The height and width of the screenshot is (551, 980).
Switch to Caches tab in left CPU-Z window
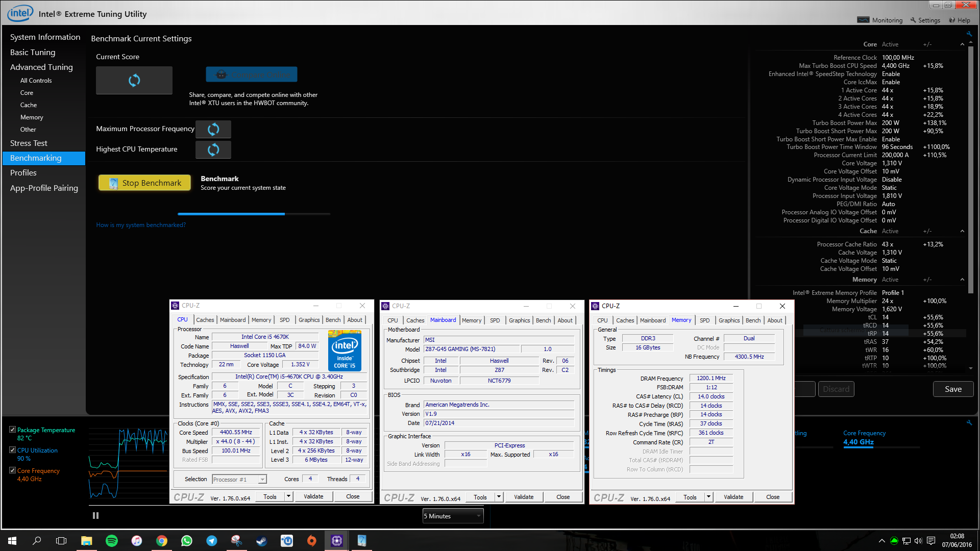pyautogui.click(x=205, y=320)
